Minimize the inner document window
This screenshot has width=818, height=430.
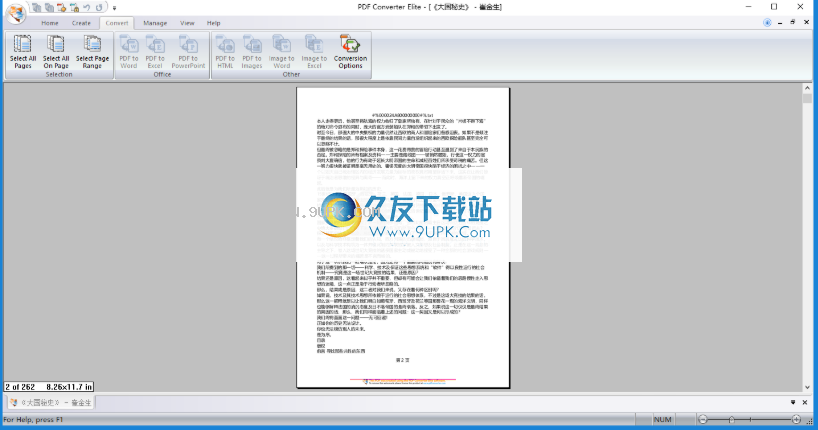(780, 22)
